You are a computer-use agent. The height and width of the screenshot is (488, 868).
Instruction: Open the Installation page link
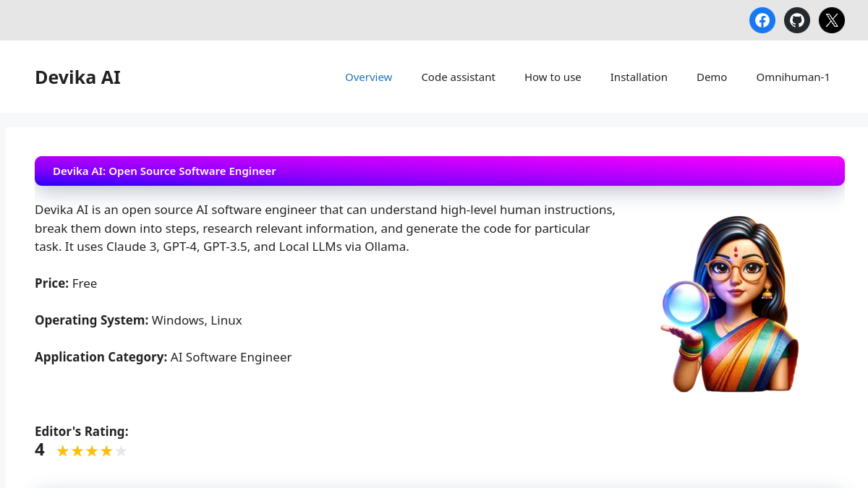pyautogui.click(x=639, y=77)
